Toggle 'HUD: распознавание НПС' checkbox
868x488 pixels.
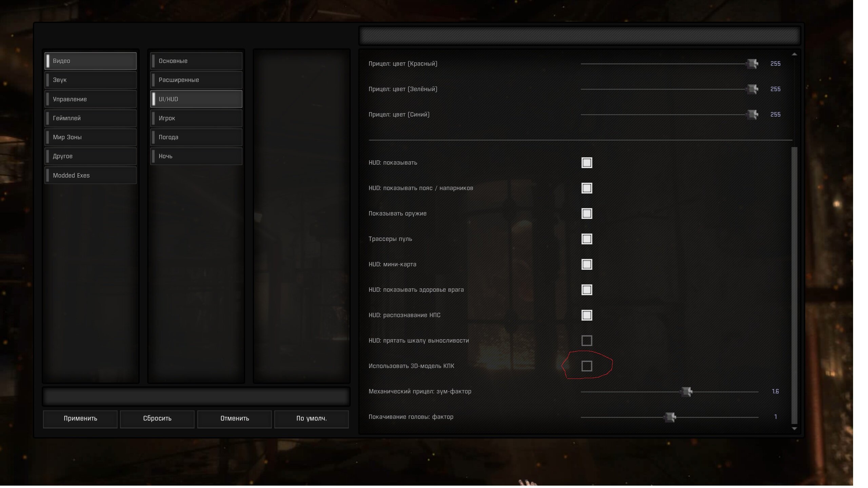pos(587,315)
